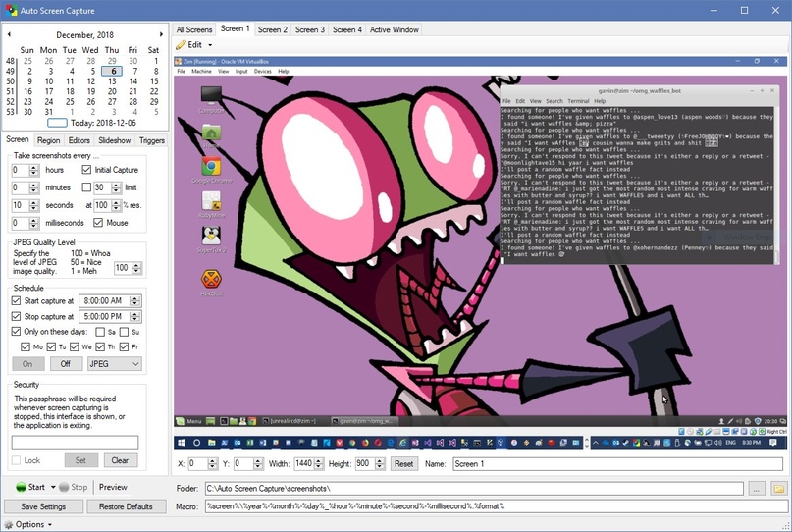792x532 pixels.
Task: Adjust the resolution percent spinner
Action: point(116,205)
